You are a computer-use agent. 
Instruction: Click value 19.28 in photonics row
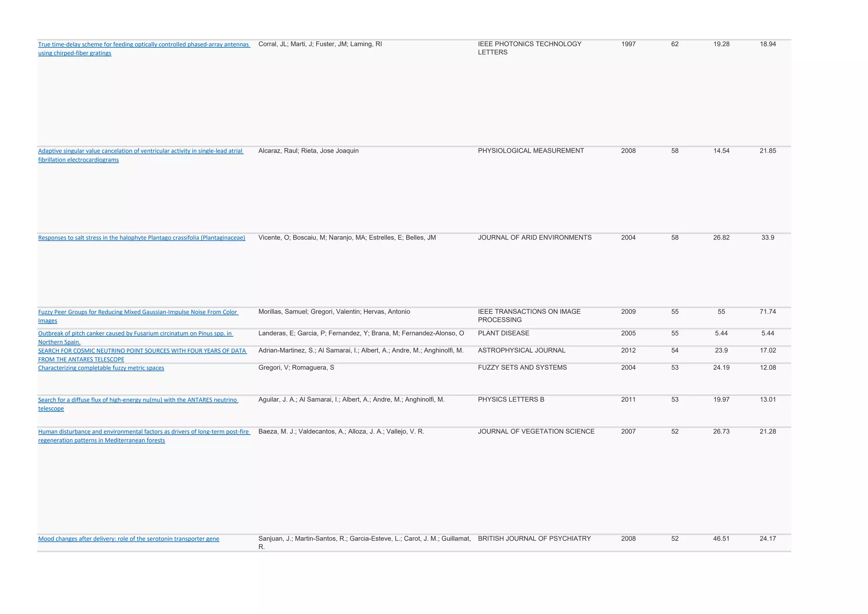click(721, 44)
